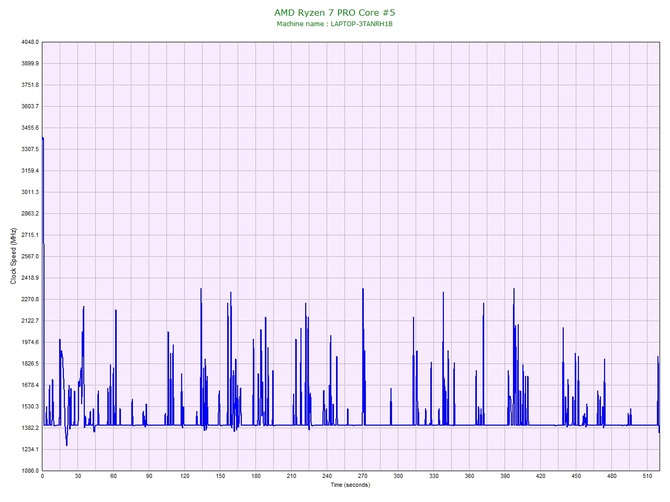Click the 1234.1 y-axis value
The height and width of the screenshot is (502, 670).
pos(30,449)
